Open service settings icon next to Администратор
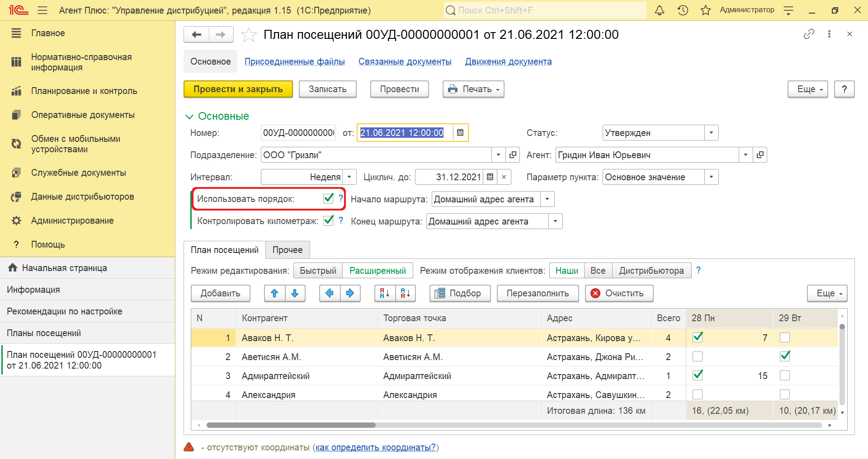The width and height of the screenshot is (868, 459). 788,10
